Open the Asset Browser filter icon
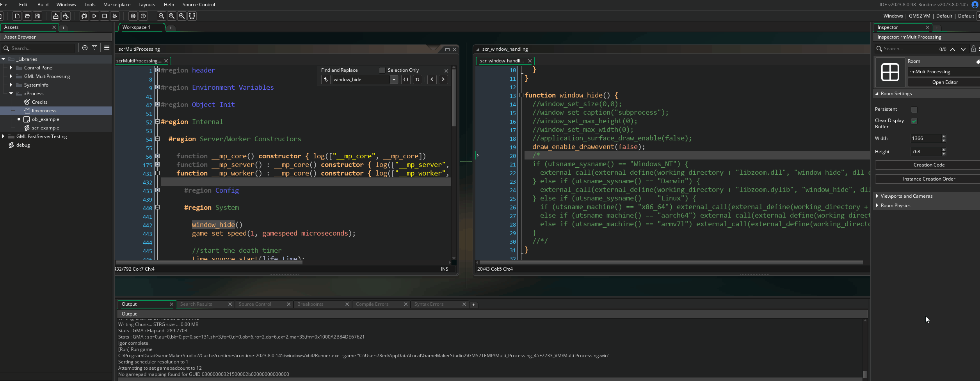The image size is (980, 381). coord(94,48)
